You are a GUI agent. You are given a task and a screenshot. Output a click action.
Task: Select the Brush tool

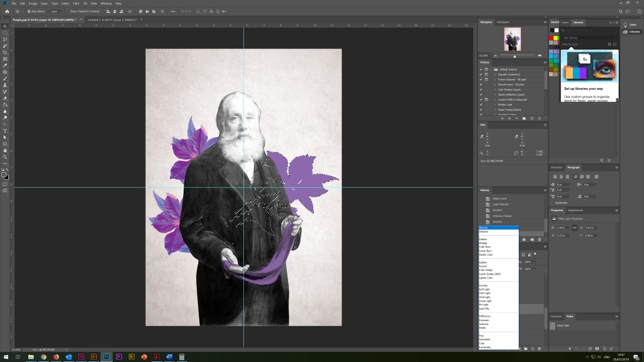tap(5, 79)
